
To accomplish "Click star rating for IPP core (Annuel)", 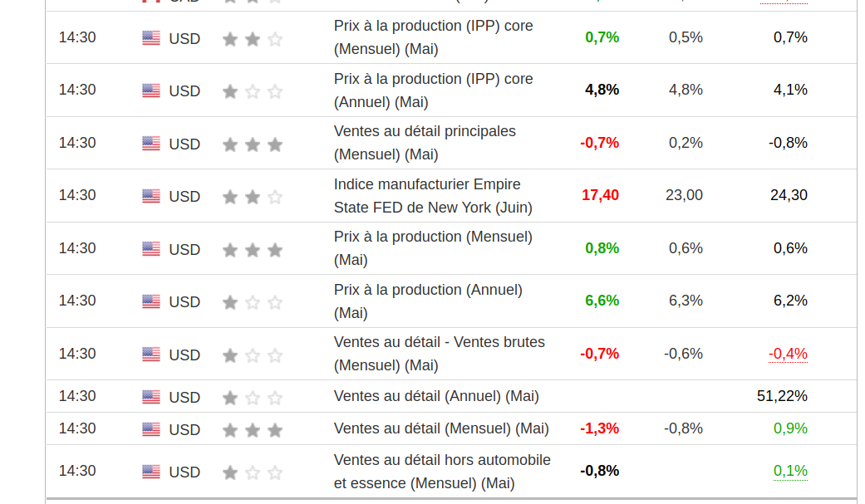I will [x=253, y=91].
